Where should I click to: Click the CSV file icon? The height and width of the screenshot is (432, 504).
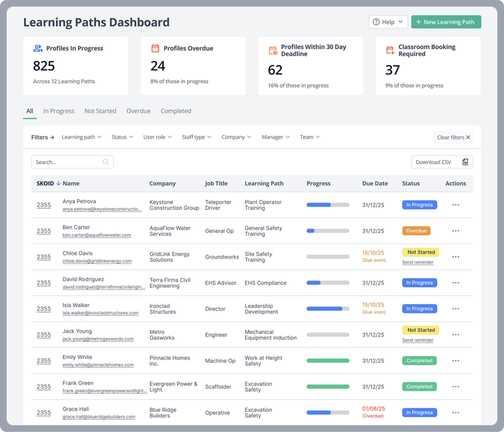[x=465, y=162]
